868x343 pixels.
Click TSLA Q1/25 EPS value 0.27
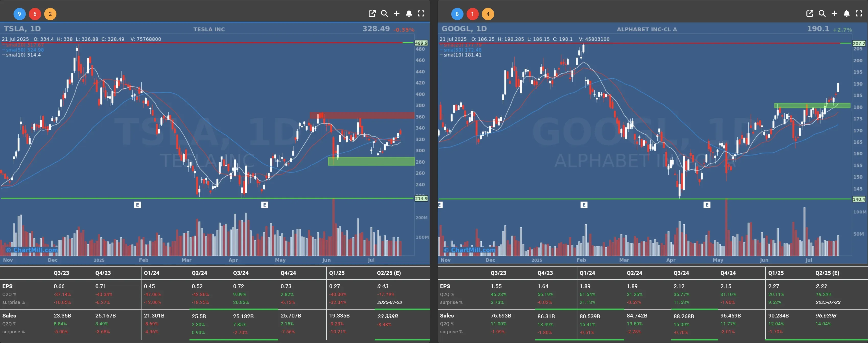(335, 286)
